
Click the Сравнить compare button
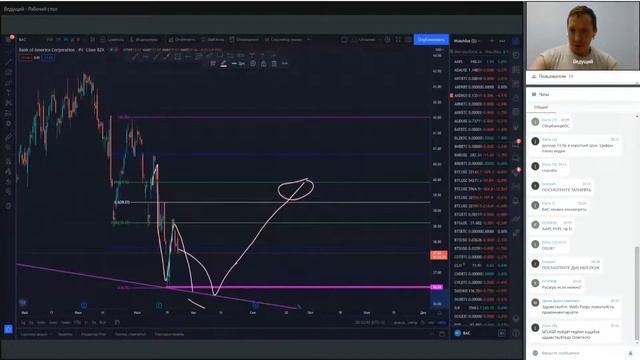pos(112,40)
